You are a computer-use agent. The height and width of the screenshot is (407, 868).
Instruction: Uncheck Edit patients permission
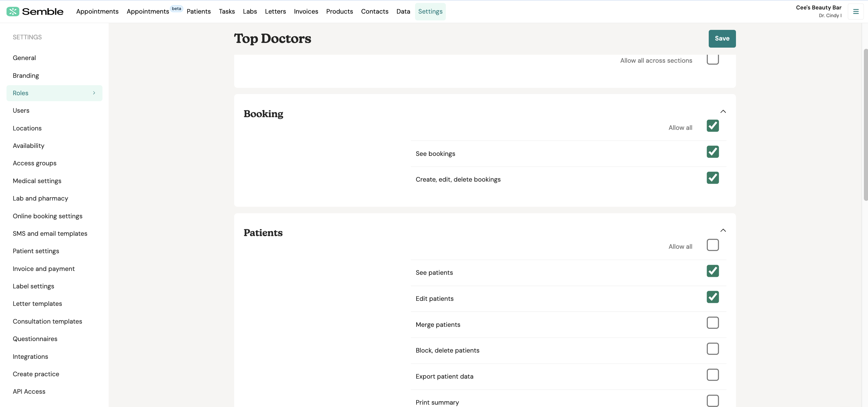tap(713, 297)
